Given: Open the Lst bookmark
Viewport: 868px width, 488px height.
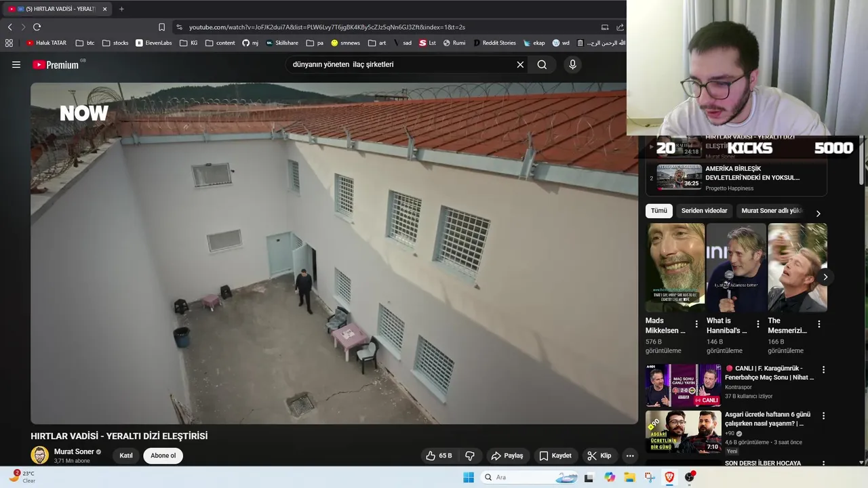Looking at the screenshot, I should (x=427, y=43).
